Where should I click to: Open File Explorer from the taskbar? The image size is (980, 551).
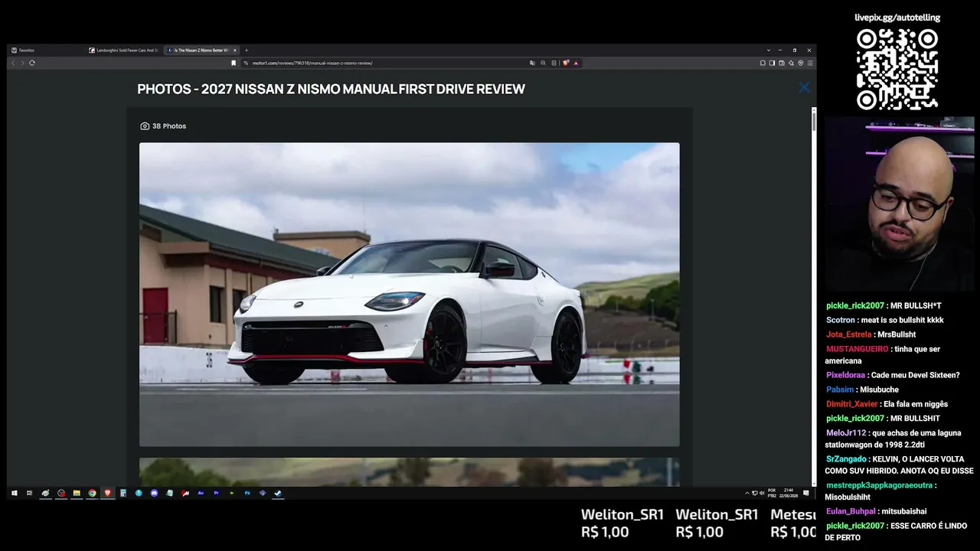77,493
